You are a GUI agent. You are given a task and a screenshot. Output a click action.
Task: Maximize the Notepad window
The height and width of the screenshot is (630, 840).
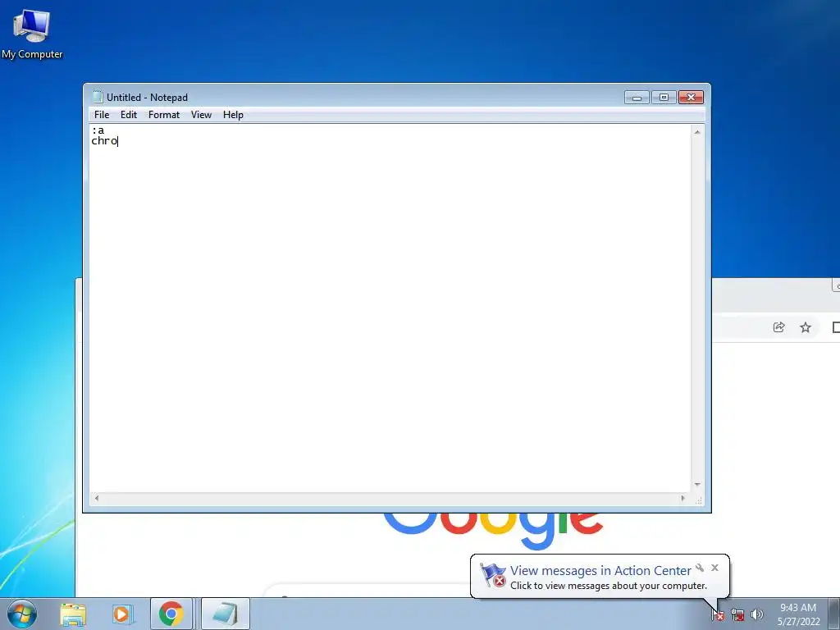664,97
